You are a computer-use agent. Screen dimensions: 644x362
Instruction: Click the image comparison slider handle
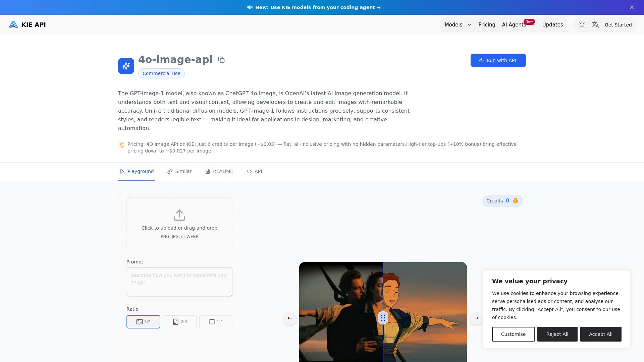[x=383, y=318]
